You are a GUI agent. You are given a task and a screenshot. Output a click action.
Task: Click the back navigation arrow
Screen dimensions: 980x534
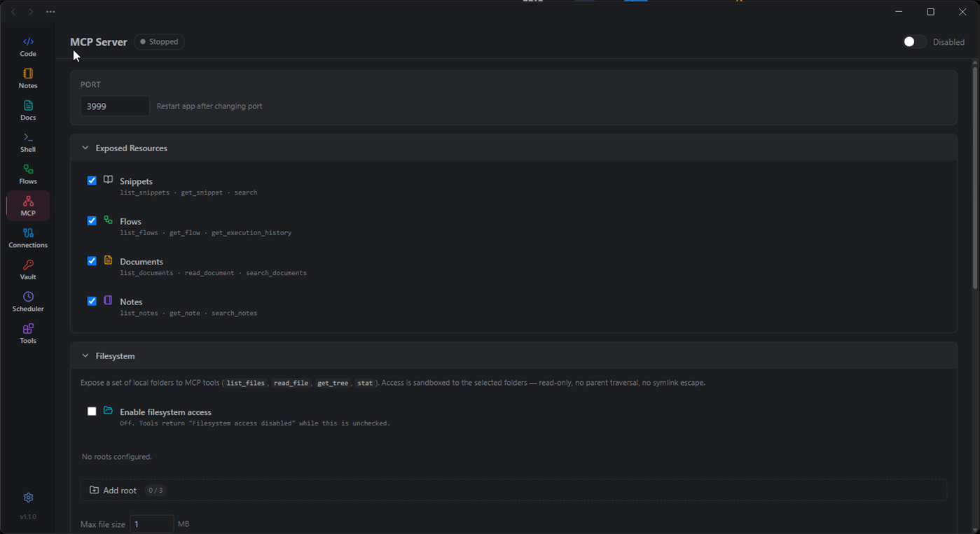pyautogui.click(x=13, y=12)
